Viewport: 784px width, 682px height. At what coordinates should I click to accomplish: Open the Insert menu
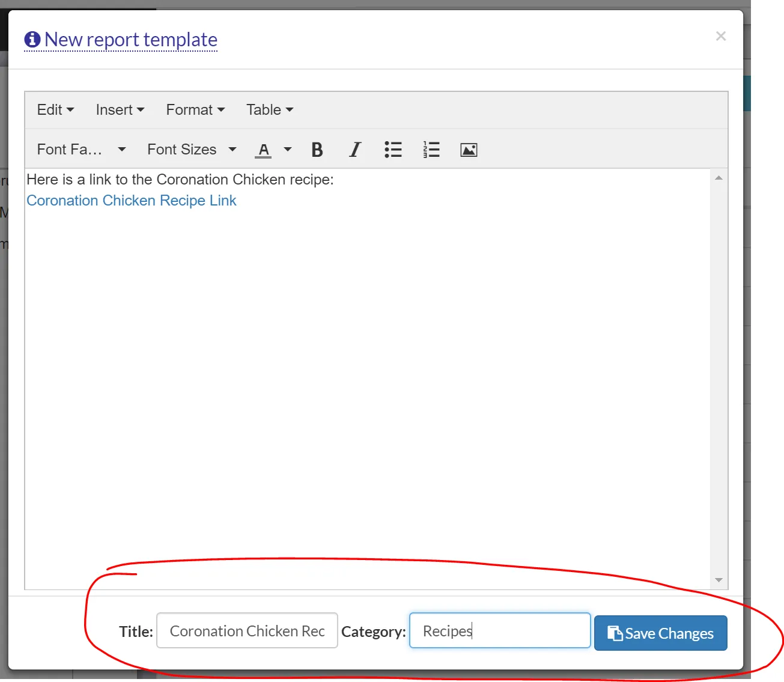click(120, 110)
